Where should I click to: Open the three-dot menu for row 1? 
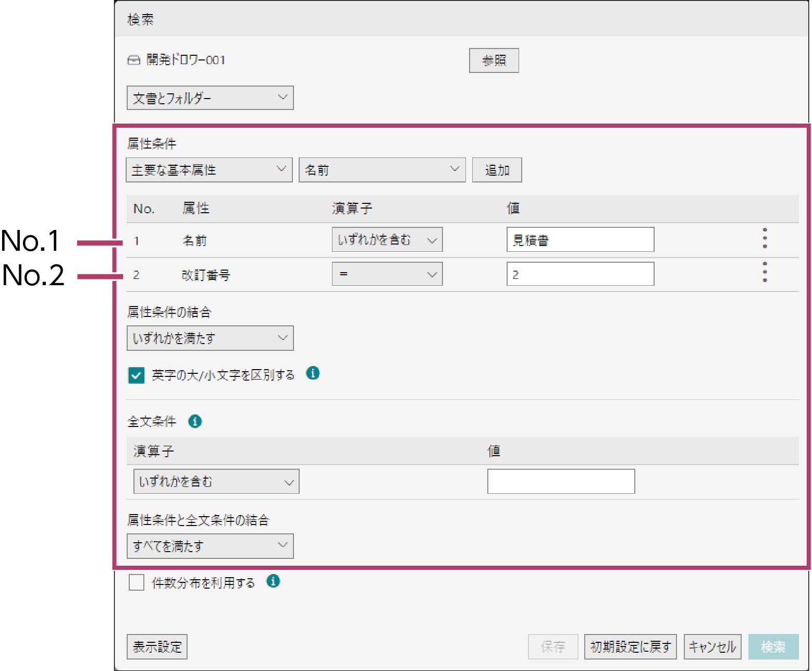click(x=765, y=238)
